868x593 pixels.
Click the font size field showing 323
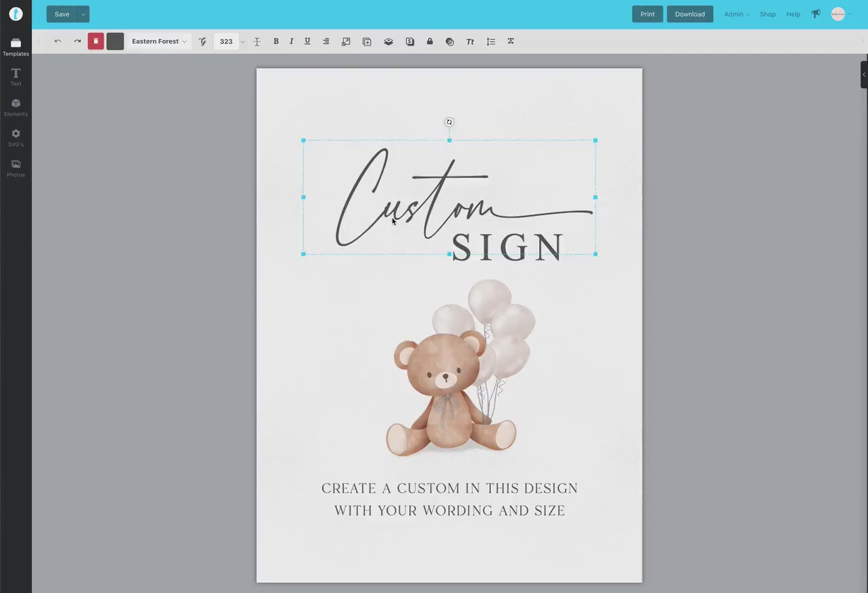tap(226, 41)
